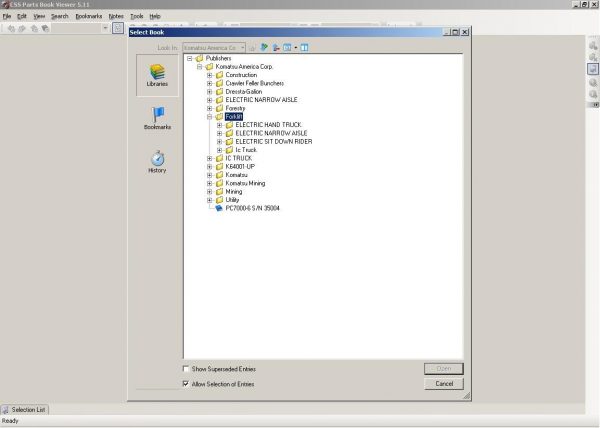This screenshot has height=428, width=600.
Task: Collapse the Komatsu America Corp. node
Action: coord(199,67)
